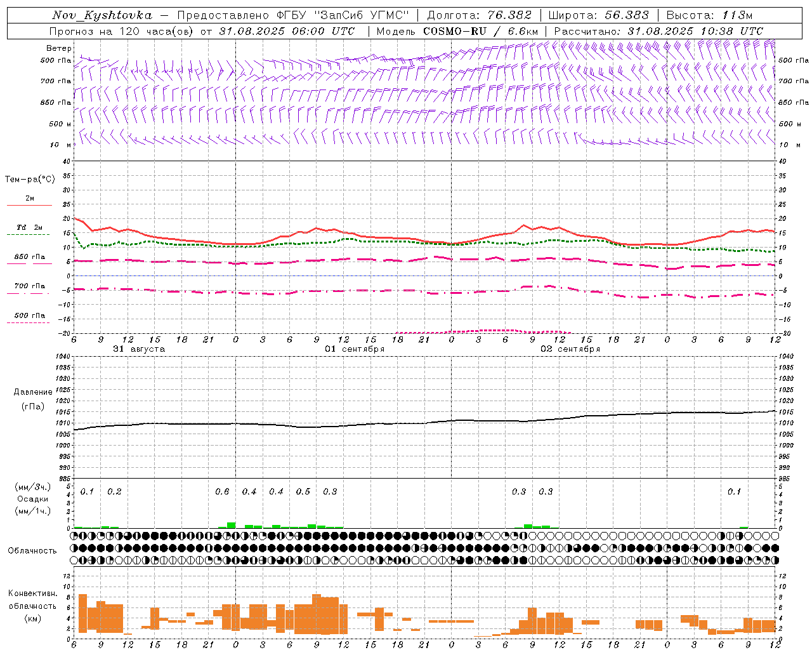Click the green dashed Td legend line
Viewport: 812px width, 650px height.
[x=29, y=234]
